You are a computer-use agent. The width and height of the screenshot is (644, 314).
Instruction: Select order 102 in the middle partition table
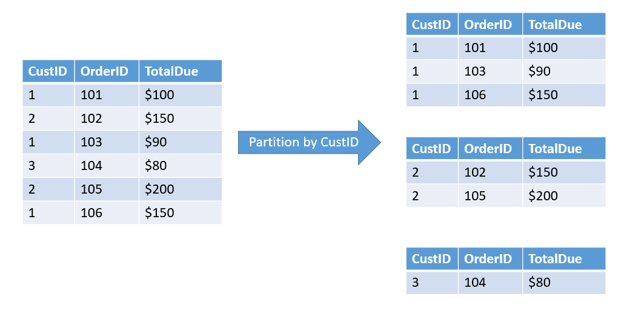pos(490,172)
